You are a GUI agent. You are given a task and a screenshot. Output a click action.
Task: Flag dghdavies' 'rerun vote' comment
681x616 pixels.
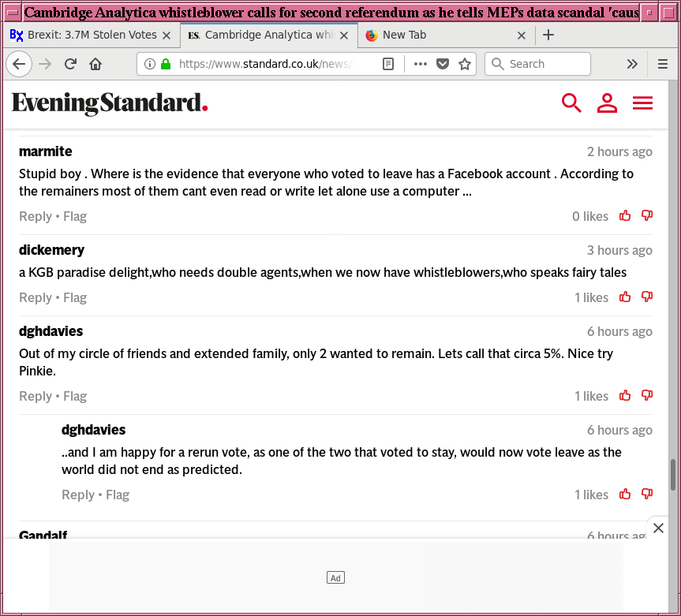118,495
